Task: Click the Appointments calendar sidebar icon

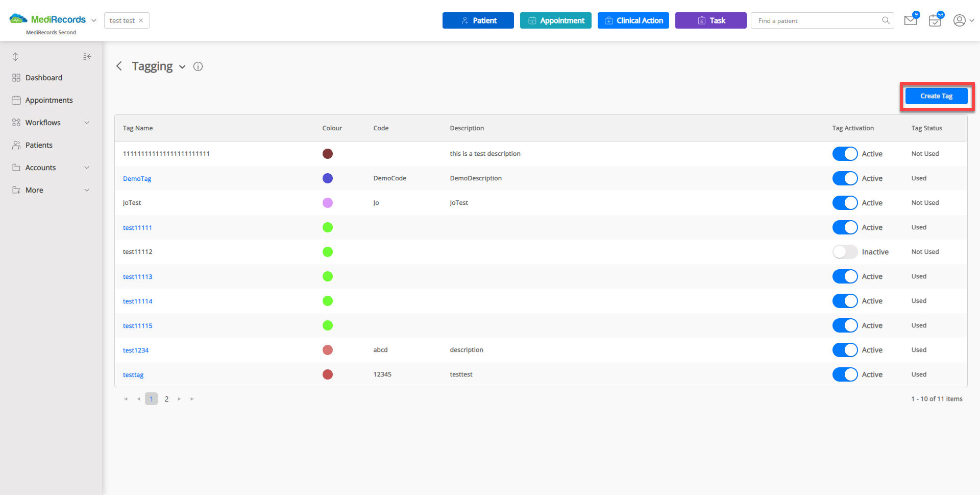Action: pyautogui.click(x=16, y=100)
